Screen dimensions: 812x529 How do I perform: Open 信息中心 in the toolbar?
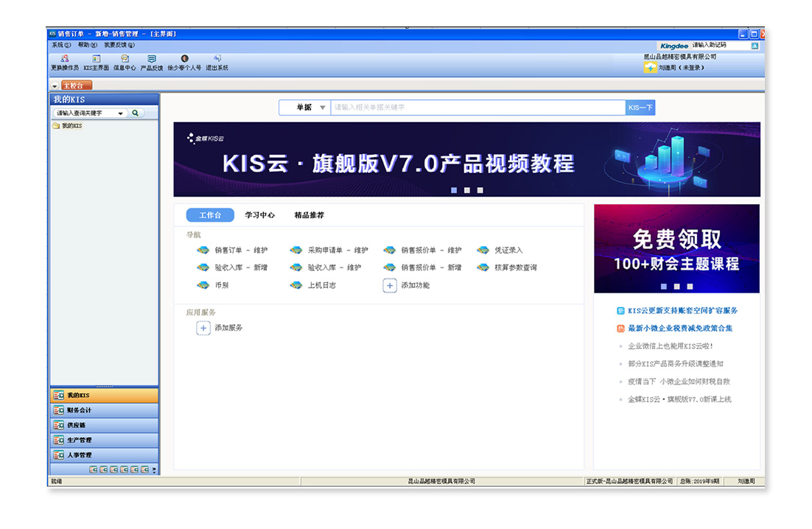[125, 59]
